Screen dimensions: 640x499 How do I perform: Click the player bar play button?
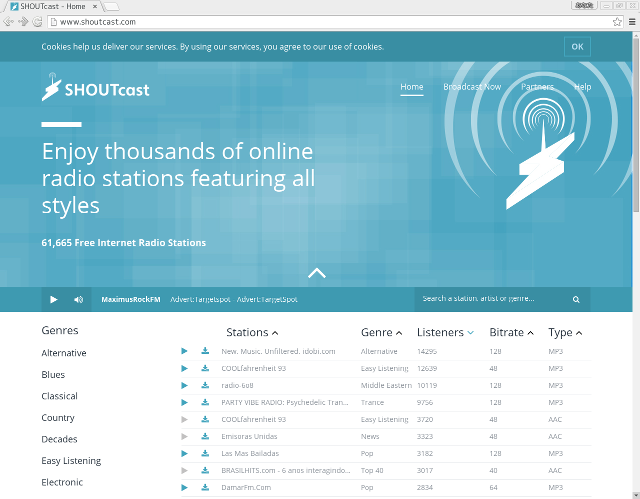coord(53,299)
